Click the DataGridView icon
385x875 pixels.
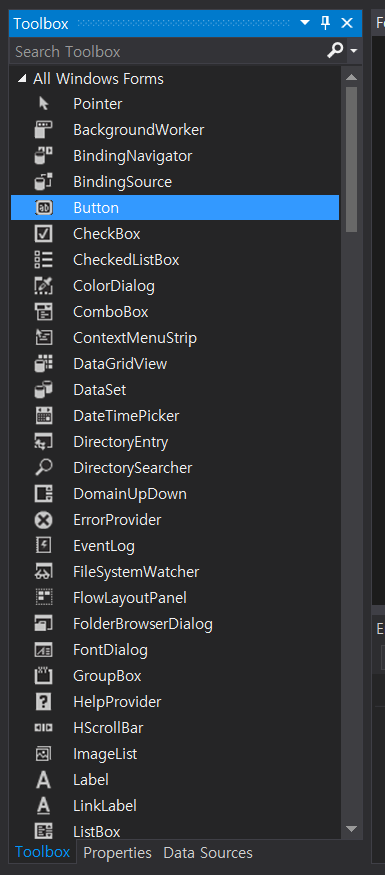(x=44, y=364)
